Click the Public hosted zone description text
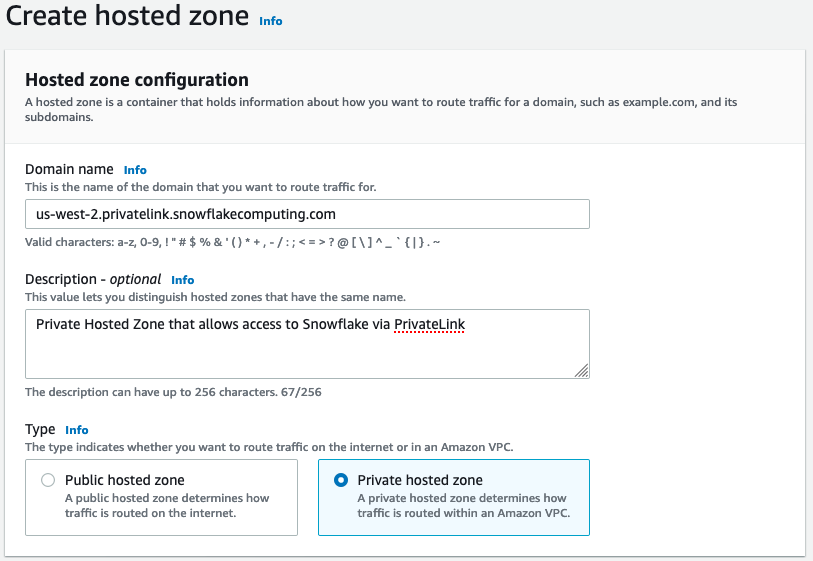 coord(167,505)
